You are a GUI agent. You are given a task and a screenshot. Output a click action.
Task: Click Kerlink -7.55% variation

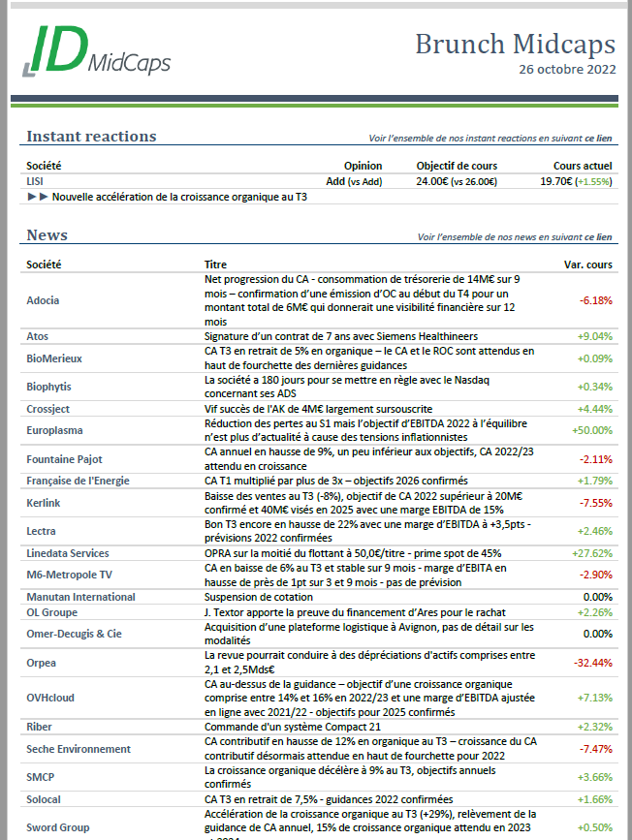coord(595,503)
